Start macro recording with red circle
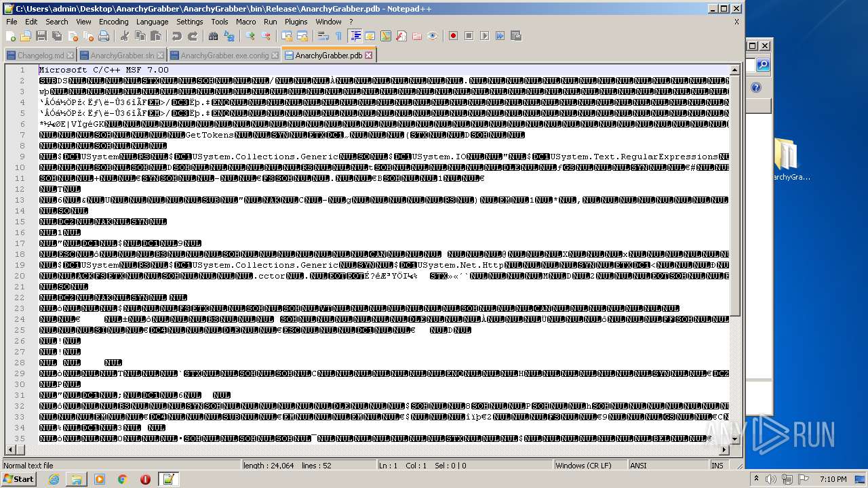The image size is (868, 488). point(453,36)
